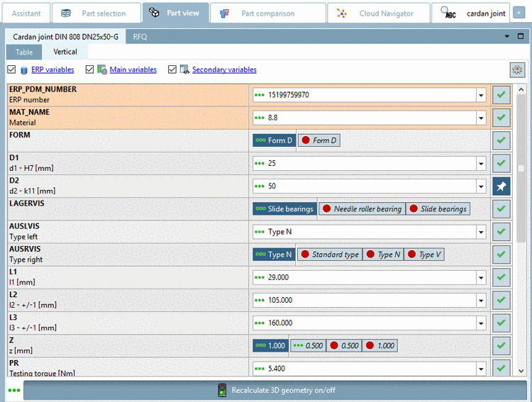The image size is (532, 402).
Task: Switch to the Cloud Navigator tab
Action: (379, 13)
